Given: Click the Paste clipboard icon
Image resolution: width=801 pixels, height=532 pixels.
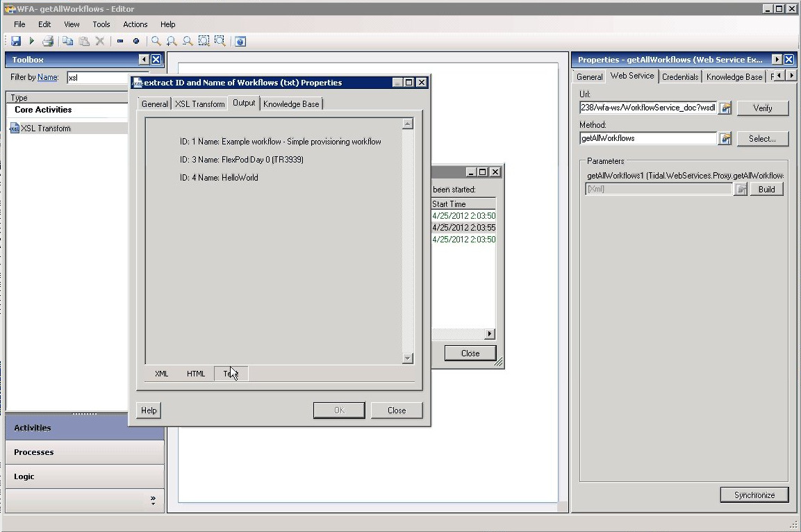Looking at the screenshot, I should tap(84, 42).
